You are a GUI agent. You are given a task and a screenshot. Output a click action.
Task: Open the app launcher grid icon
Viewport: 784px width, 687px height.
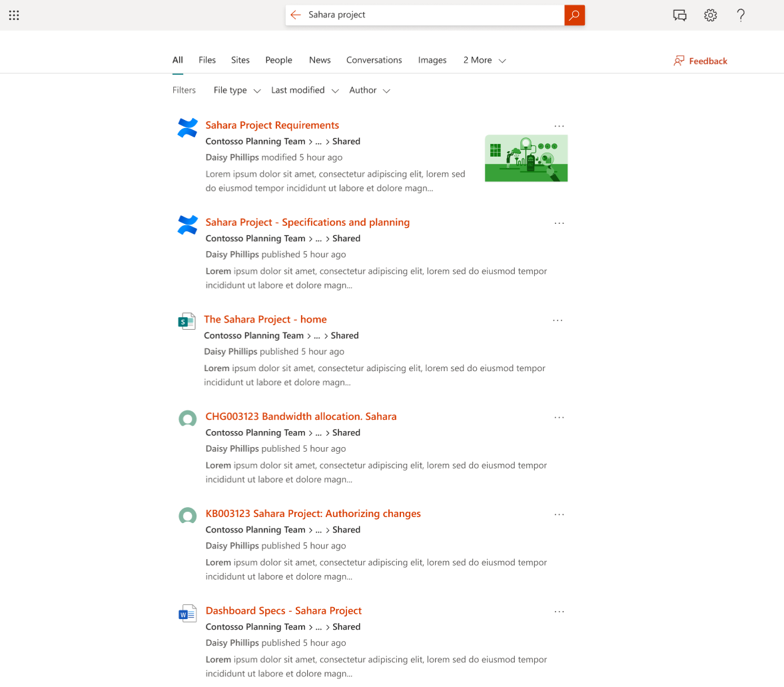pyautogui.click(x=14, y=15)
